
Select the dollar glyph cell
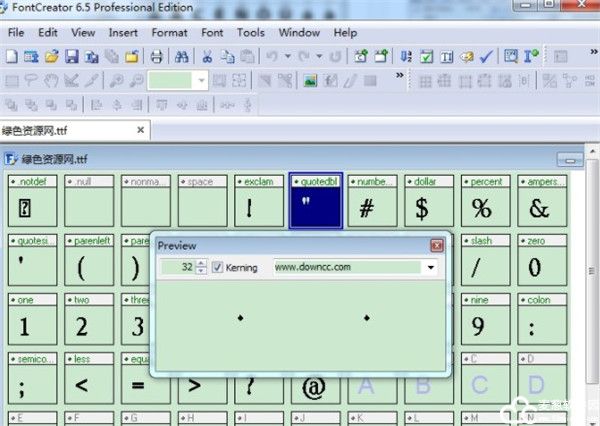tap(429, 201)
